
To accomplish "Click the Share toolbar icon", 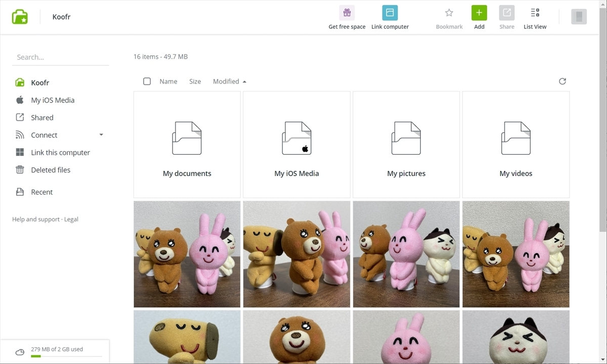I will click(507, 13).
